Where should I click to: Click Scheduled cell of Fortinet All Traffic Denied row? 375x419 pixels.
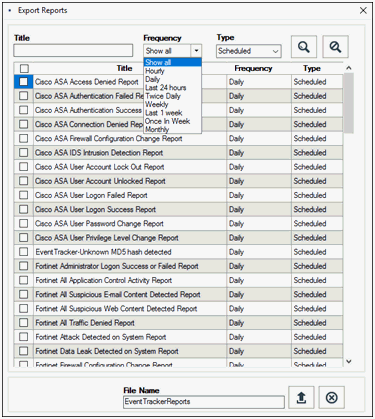pyautogui.click(x=317, y=323)
